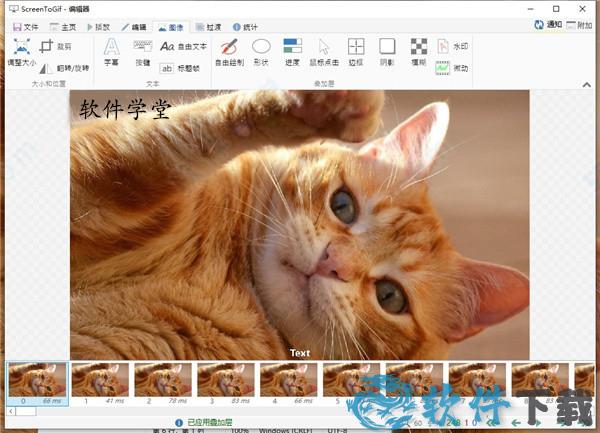This screenshot has height=433, width=600.
Task: Add a 阴影 shadow effect
Action: coord(387,52)
